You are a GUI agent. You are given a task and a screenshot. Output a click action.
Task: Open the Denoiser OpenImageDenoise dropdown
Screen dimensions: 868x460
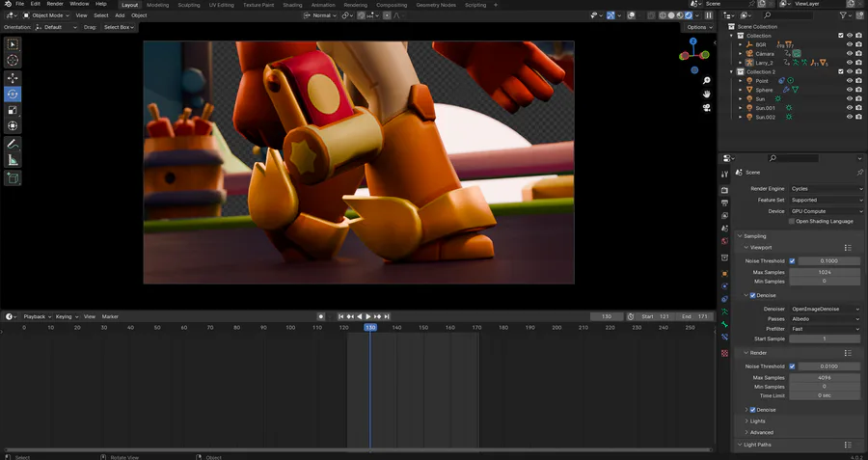coord(825,309)
